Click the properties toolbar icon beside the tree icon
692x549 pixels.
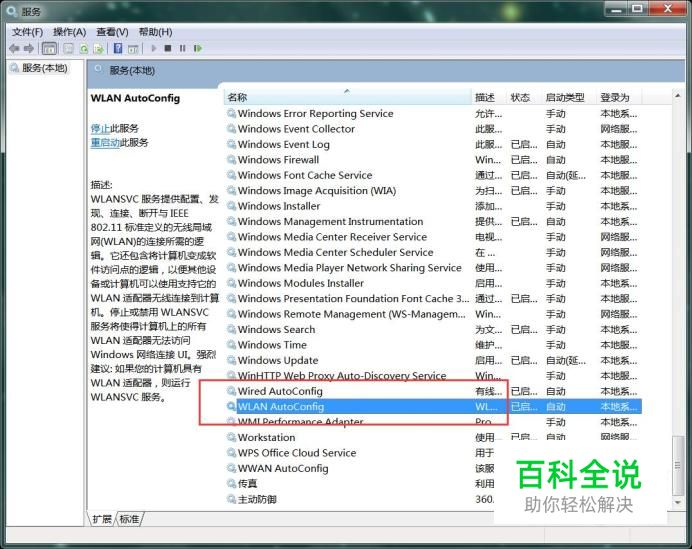[x=68, y=49]
